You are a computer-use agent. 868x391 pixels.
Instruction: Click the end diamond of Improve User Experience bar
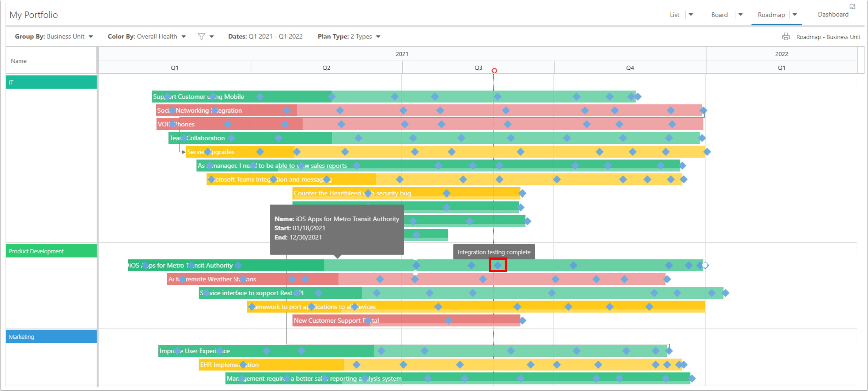click(669, 351)
